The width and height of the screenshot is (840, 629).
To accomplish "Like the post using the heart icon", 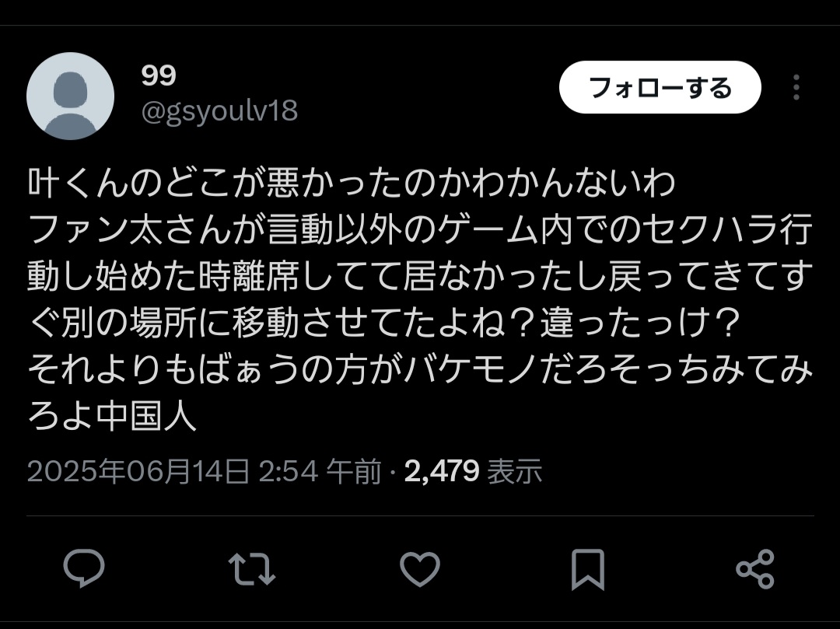I will [x=420, y=569].
